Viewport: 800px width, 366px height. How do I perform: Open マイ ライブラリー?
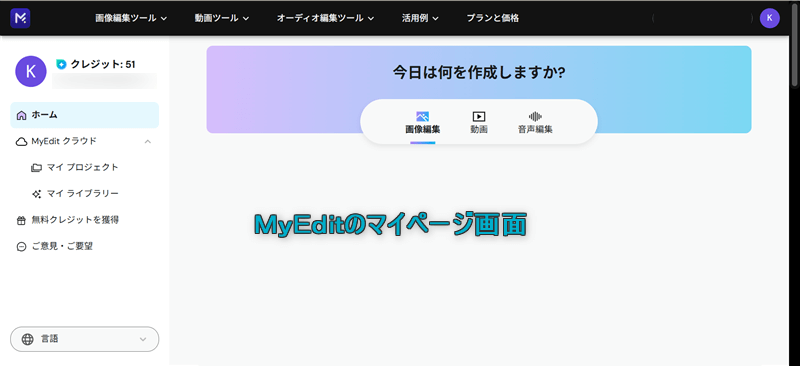coord(82,194)
